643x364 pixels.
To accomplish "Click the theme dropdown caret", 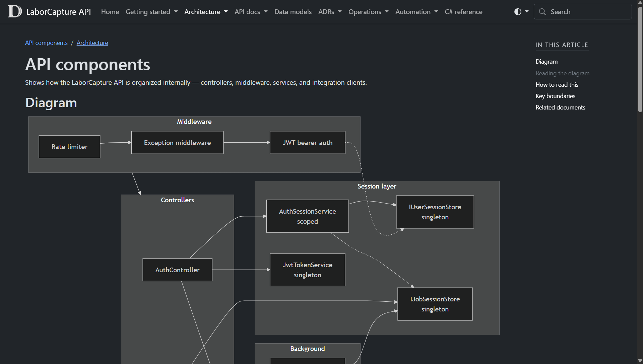I will tap(527, 12).
